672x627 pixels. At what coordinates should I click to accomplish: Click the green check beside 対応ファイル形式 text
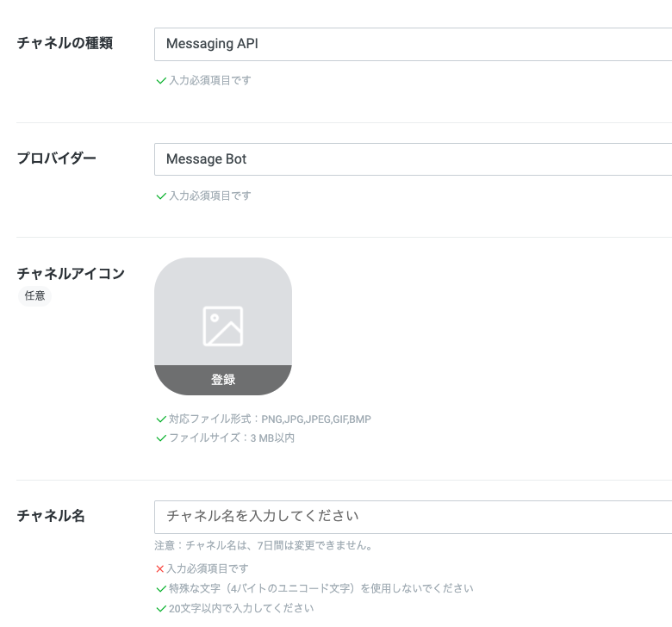(161, 419)
